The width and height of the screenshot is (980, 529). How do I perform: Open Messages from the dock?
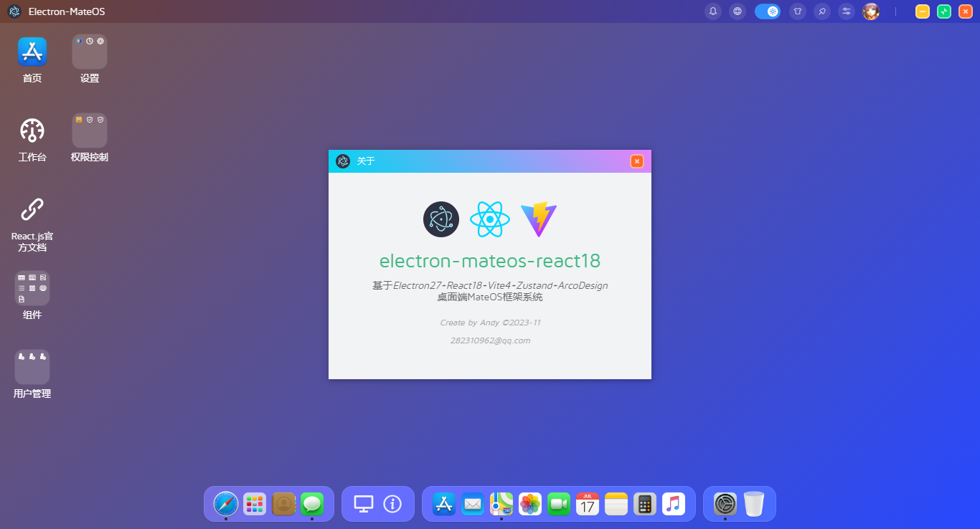pos(312,504)
